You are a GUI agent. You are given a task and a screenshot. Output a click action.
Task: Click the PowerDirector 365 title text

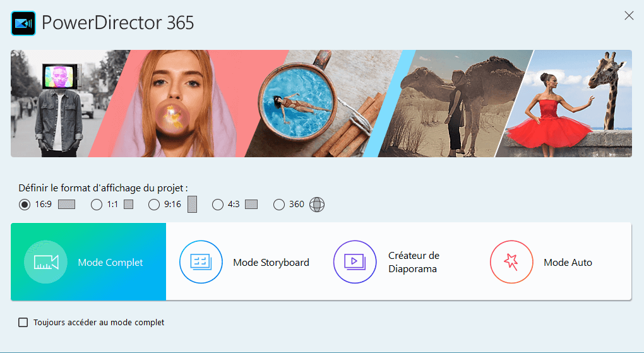coord(117,23)
